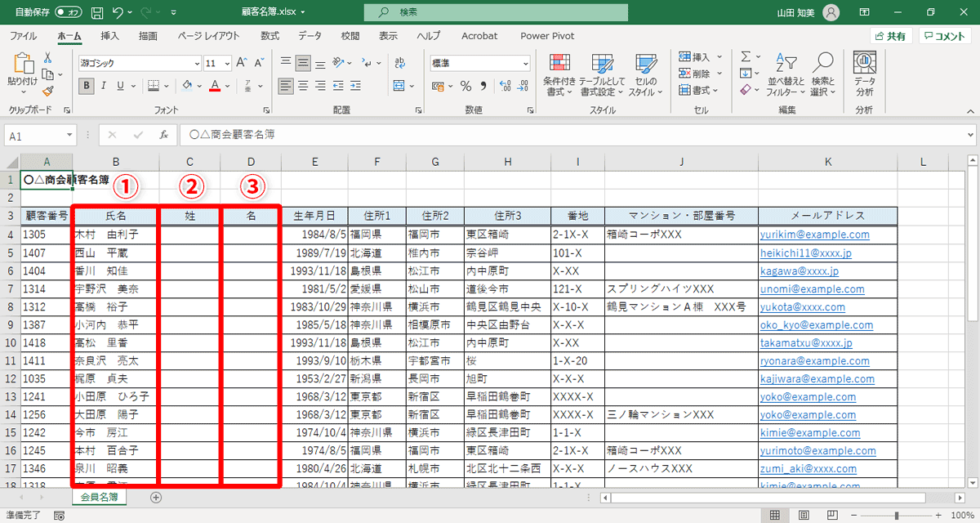Toggle off bold formatting
The image size is (980, 523).
tap(86, 86)
